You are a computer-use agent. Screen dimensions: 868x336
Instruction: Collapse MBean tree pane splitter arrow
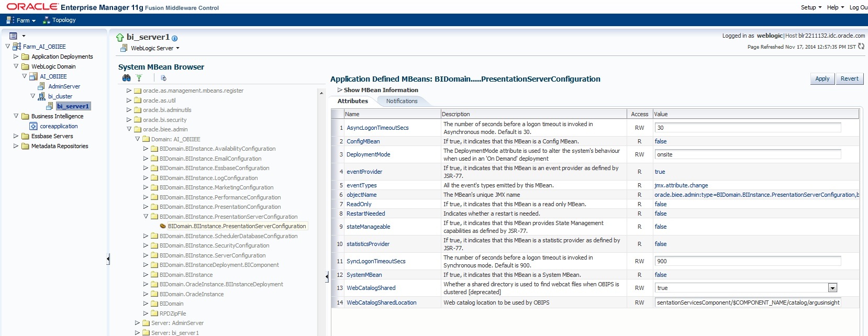[327, 276]
